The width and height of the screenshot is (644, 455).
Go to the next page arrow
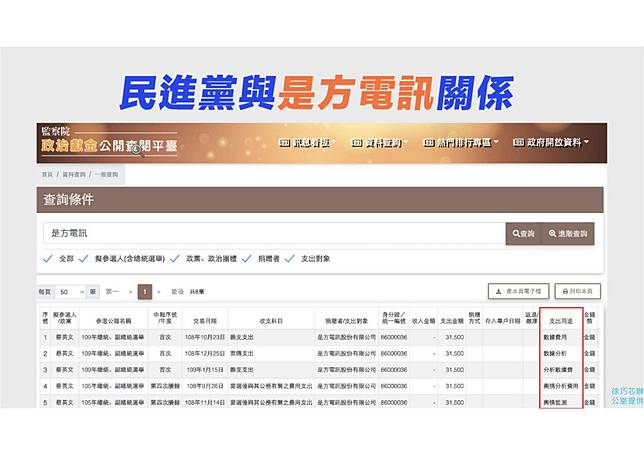(159, 292)
